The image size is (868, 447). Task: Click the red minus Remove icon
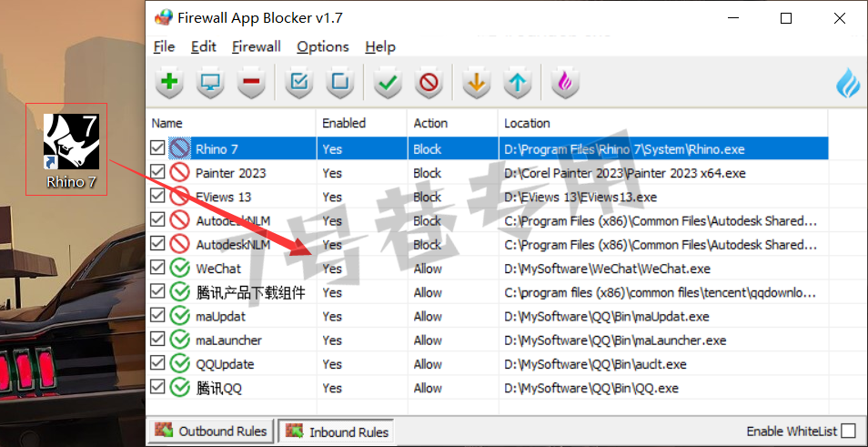point(251,83)
